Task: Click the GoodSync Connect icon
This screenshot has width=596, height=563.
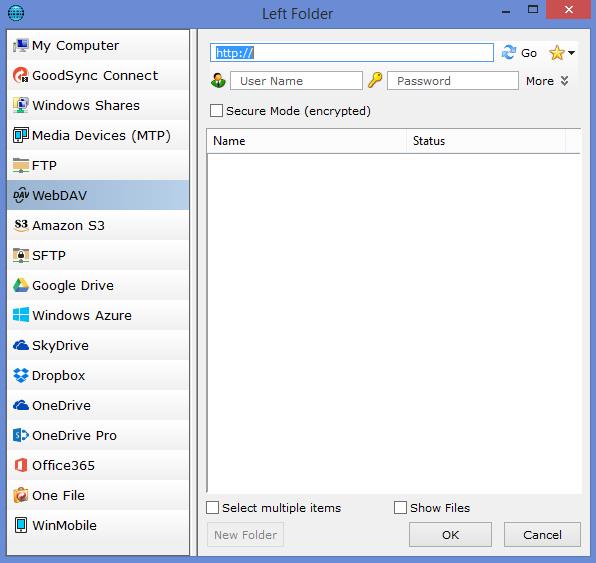Action: tap(21, 75)
